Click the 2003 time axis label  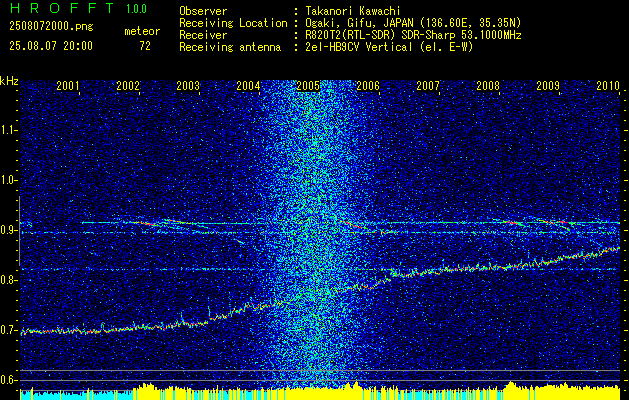188,85
